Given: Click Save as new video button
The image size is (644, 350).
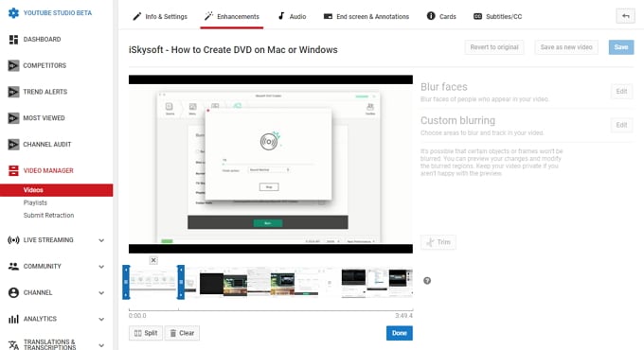Looking at the screenshot, I should pyautogui.click(x=566, y=47).
